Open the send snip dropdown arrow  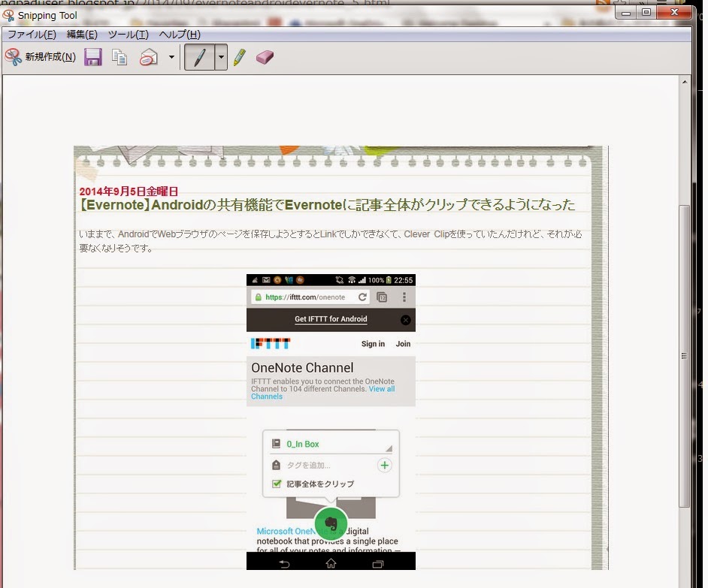pos(171,57)
